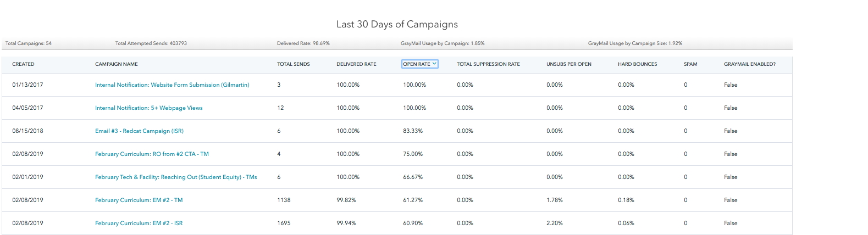Click the Total Campaigns: 54 summary stat
Screen dimensions: 868x235
(x=29, y=43)
